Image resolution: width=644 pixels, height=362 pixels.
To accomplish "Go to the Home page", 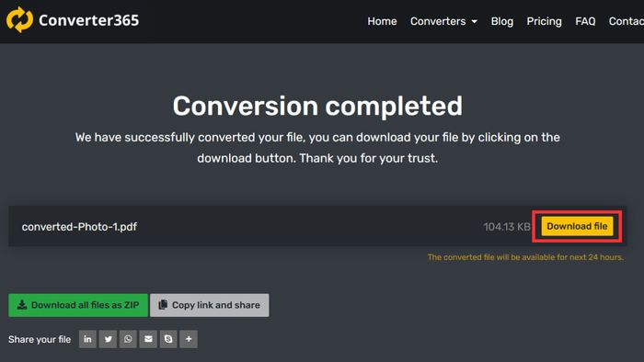I will tap(382, 21).
